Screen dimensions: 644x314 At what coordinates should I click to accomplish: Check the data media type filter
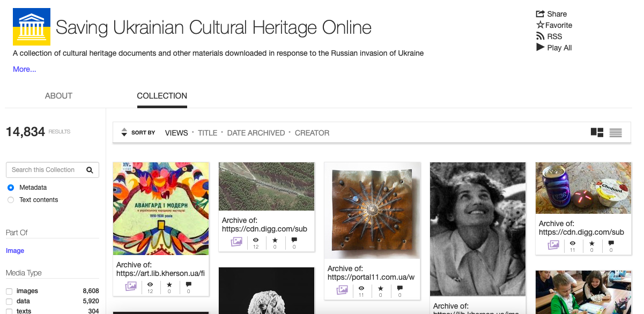pos(9,301)
